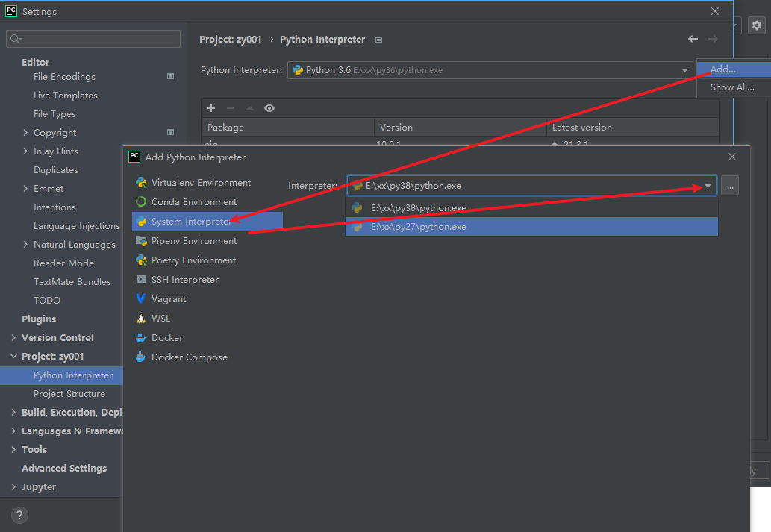Click the browse ellipsis button
The width and height of the screenshot is (771, 532).
click(730, 186)
